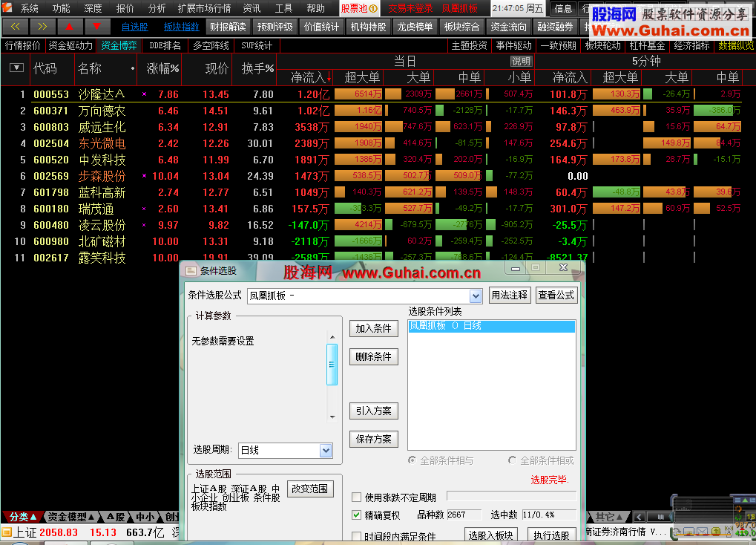Click the 龙虎榜单 toolbar button
The image size is (756, 545).
415,27
